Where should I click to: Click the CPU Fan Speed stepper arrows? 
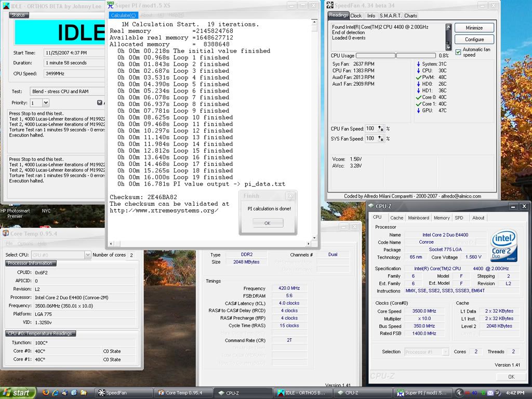[x=381, y=129]
